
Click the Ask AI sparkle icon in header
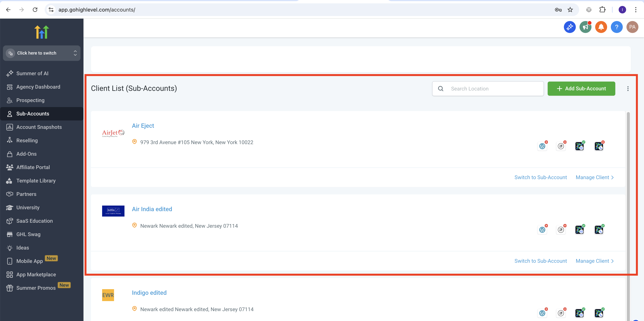click(x=569, y=27)
